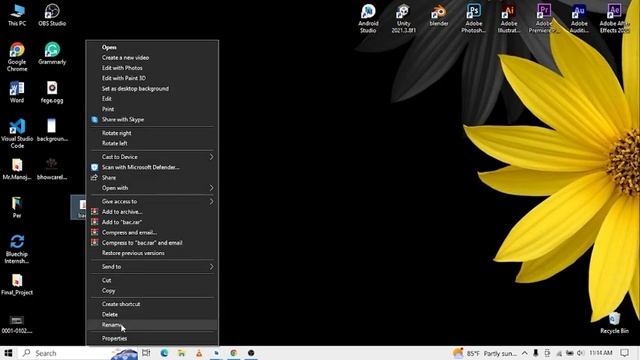Open the volume control in system tray
The width and height of the screenshot is (640, 360).
tap(580, 353)
